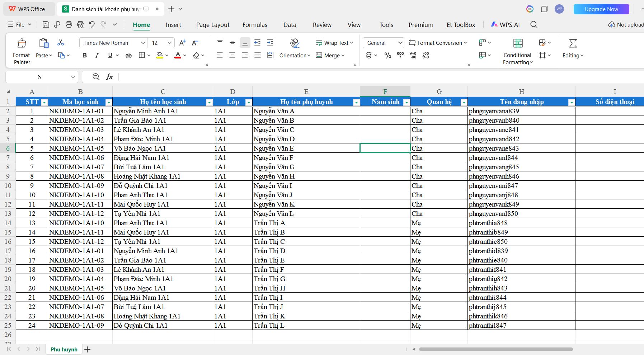Viewport: 644px width, 355px height.
Task: Click the Cut scissors icon
Action: pyautogui.click(x=61, y=43)
